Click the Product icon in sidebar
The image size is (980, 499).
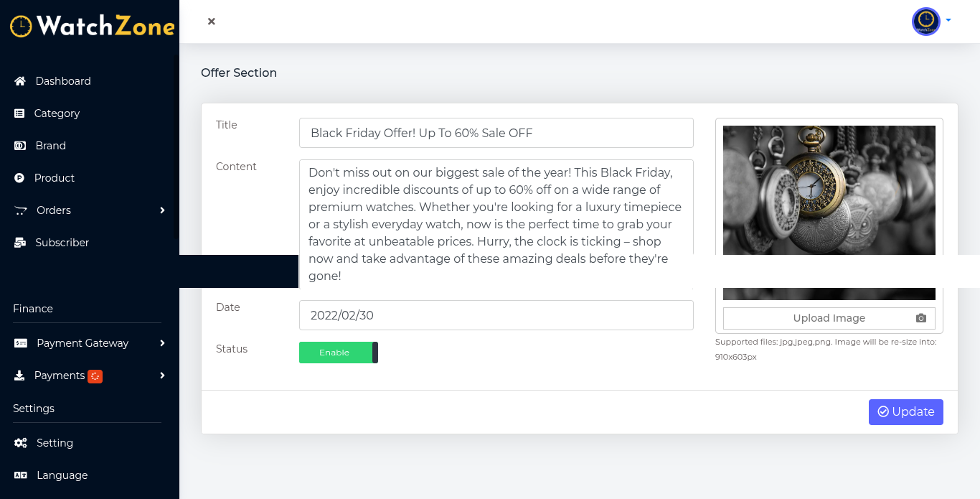(20, 178)
